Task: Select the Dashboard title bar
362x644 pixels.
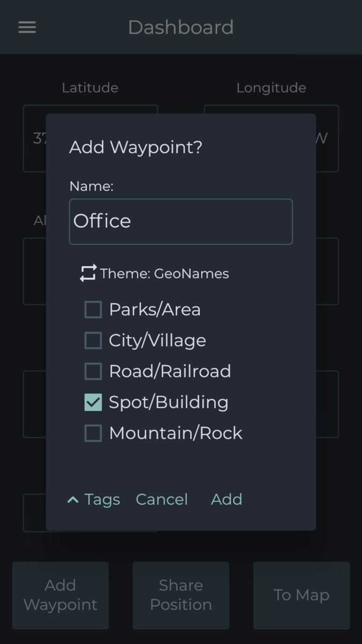Action: pyautogui.click(x=181, y=27)
